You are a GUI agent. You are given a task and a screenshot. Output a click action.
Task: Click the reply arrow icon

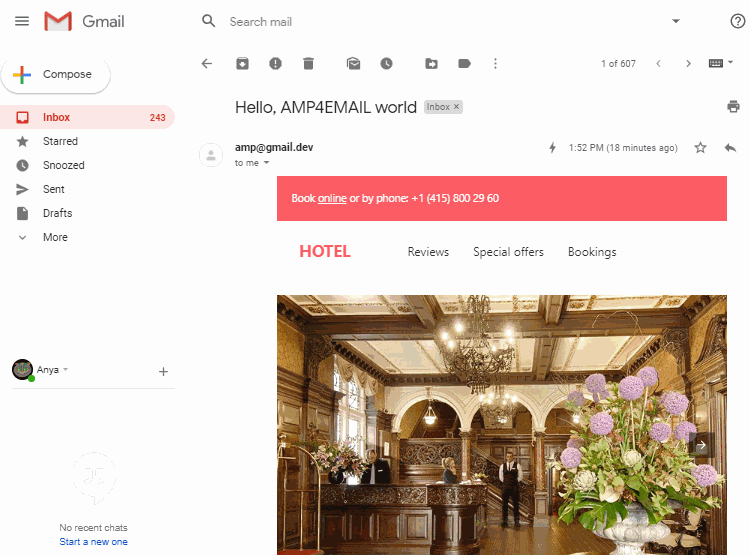click(x=730, y=148)
